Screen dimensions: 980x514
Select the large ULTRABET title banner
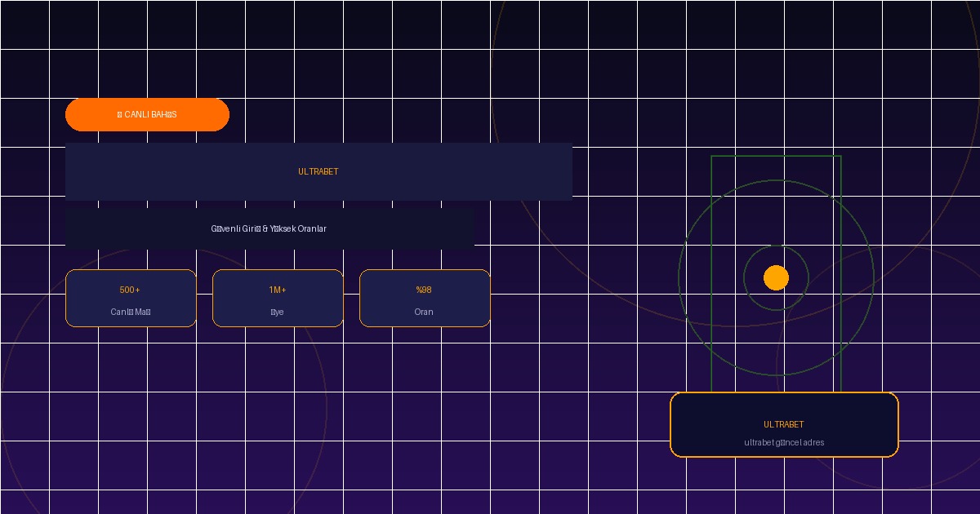tap(318, 171)
